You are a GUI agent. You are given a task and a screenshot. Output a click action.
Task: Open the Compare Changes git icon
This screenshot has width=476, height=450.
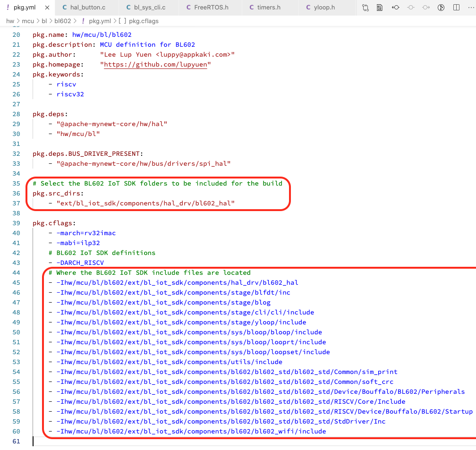pos(365,8)
